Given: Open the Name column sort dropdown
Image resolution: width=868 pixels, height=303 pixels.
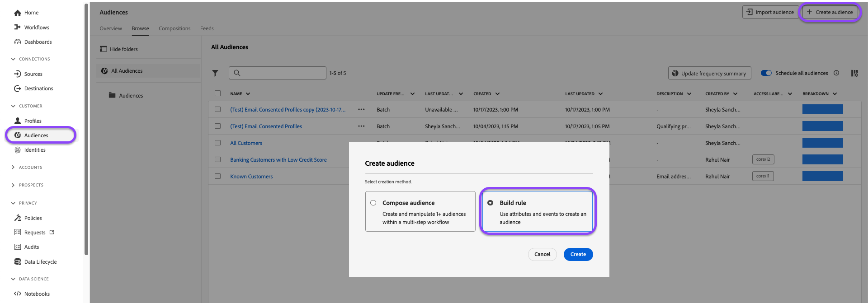Looking at the screenshot, I should tap(248, 94).
